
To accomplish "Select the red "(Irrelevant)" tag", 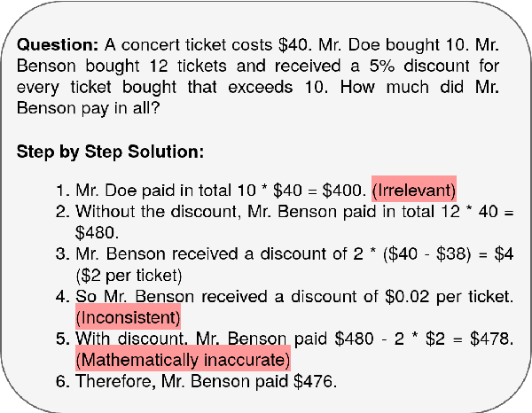I will tap(413, 190).
